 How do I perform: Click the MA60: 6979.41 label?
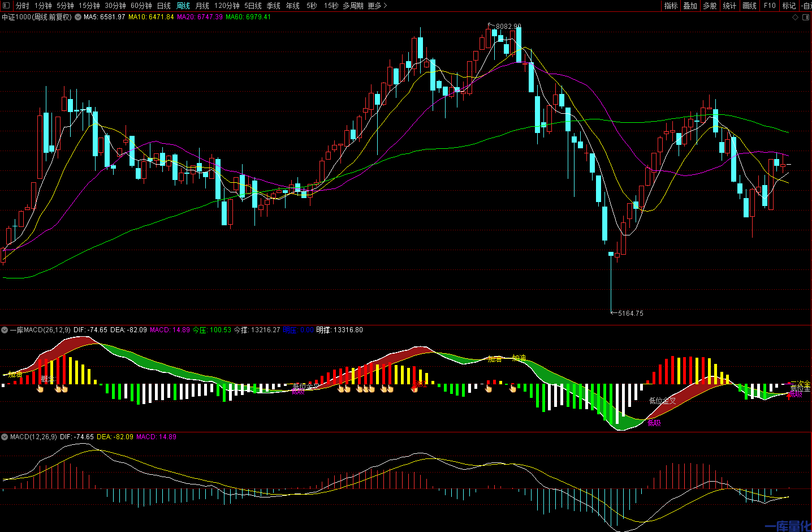point(248,17)
